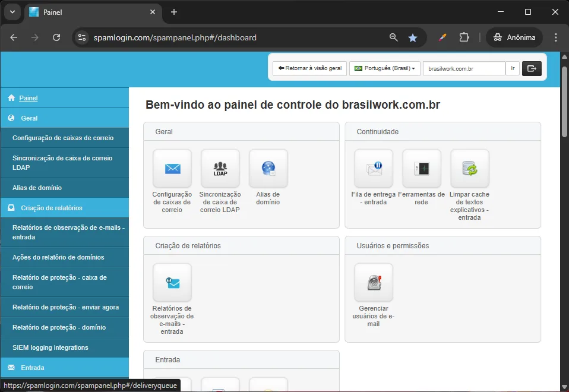Viewport: 569px width, 392px height.
Task: Collapse the Geral sidebar section
Action: (65, 118)
